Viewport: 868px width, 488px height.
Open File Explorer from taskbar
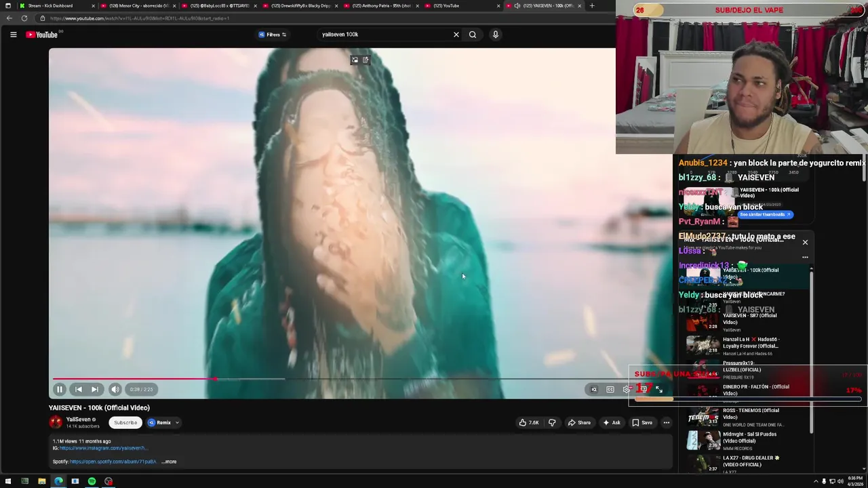[41, 481]
